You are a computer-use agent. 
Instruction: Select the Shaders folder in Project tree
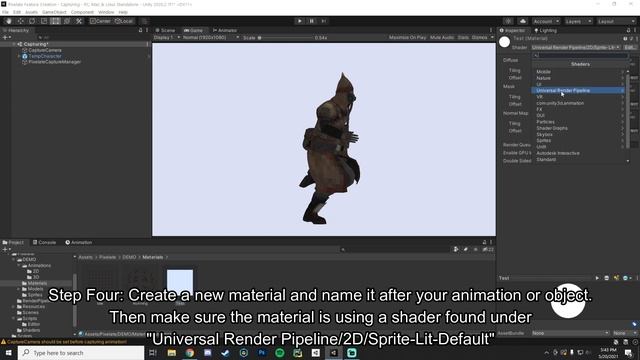pos(31,330)
